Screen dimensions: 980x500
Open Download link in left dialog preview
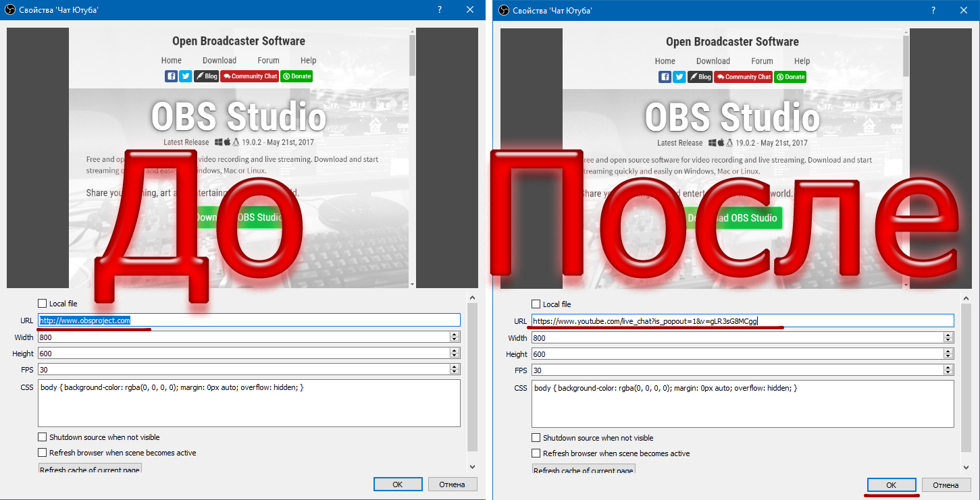pos(220,60)
